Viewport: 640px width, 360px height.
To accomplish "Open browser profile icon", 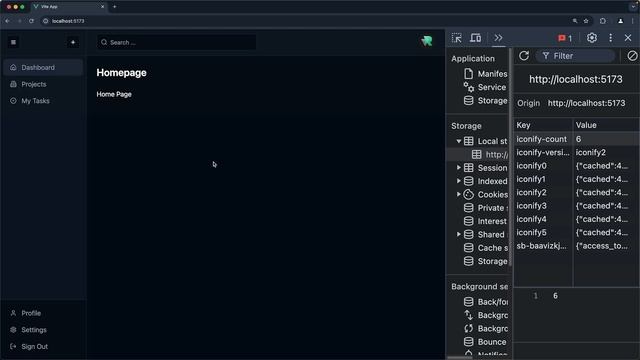I will (x=620, y=21).
